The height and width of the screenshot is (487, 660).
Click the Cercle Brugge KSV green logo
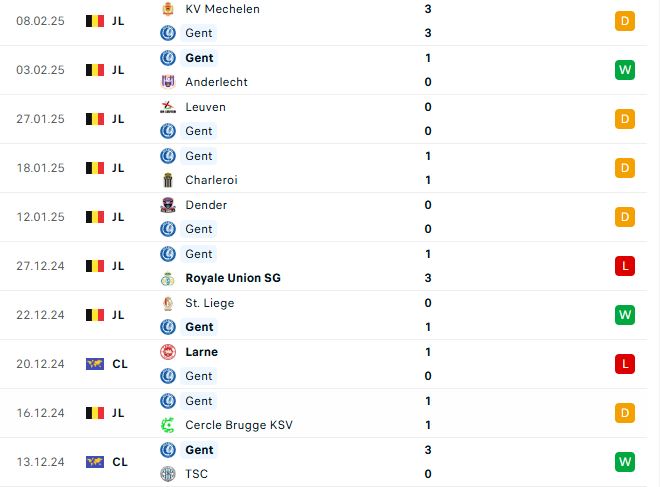tap(168, 425)
